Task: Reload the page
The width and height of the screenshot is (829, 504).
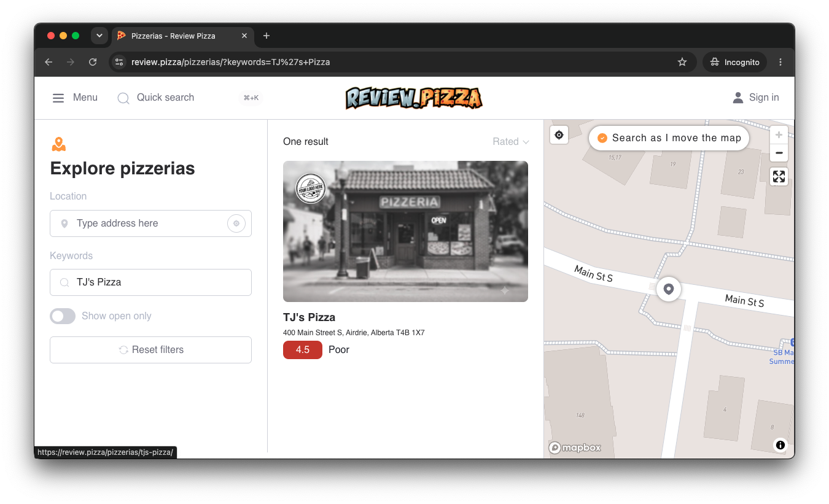Action: 93,62
